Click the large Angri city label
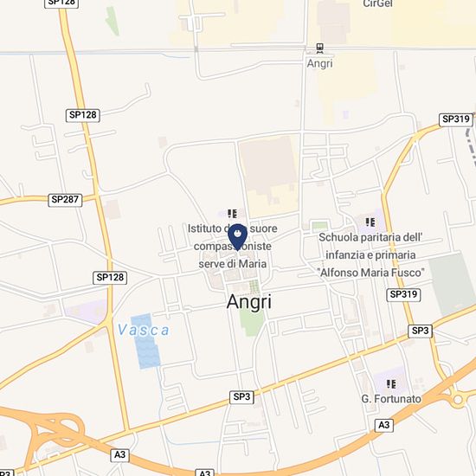The height and width of the screenshot is (476, 476). coord(249,302)
